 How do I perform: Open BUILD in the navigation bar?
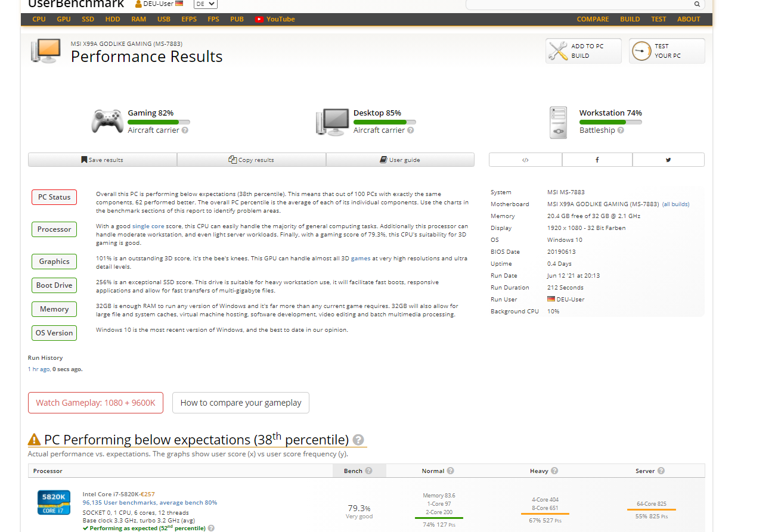pyautogui.click(x=630, y=19)
